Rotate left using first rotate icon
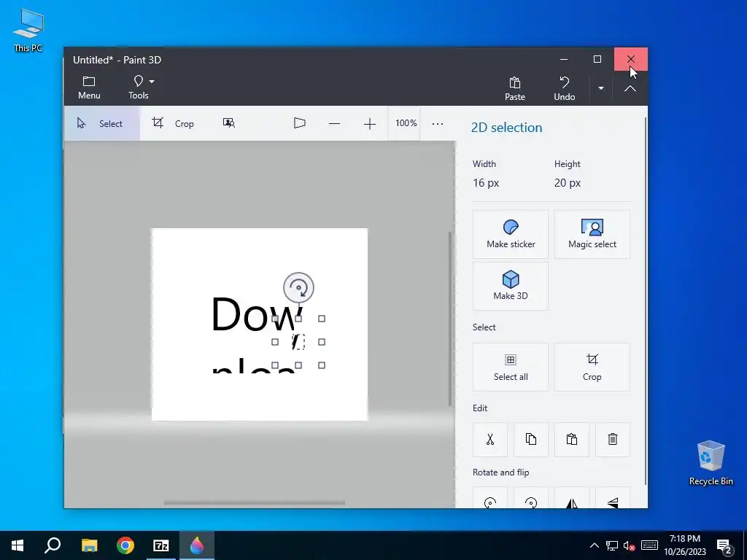Screen dimensions: 747x560 pyautogui.click(x=490, y=498)
